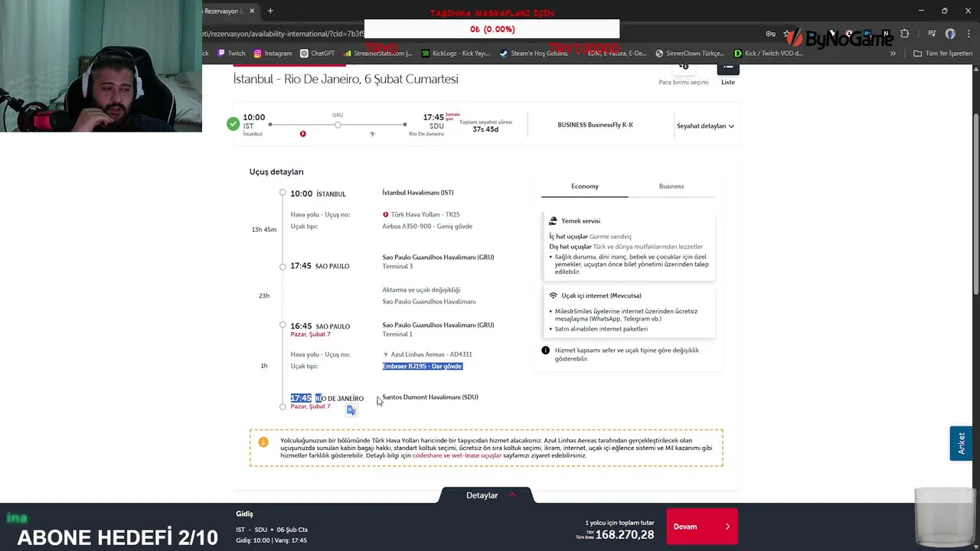Click İstanbul Havalimanı (IST) text

418,192
